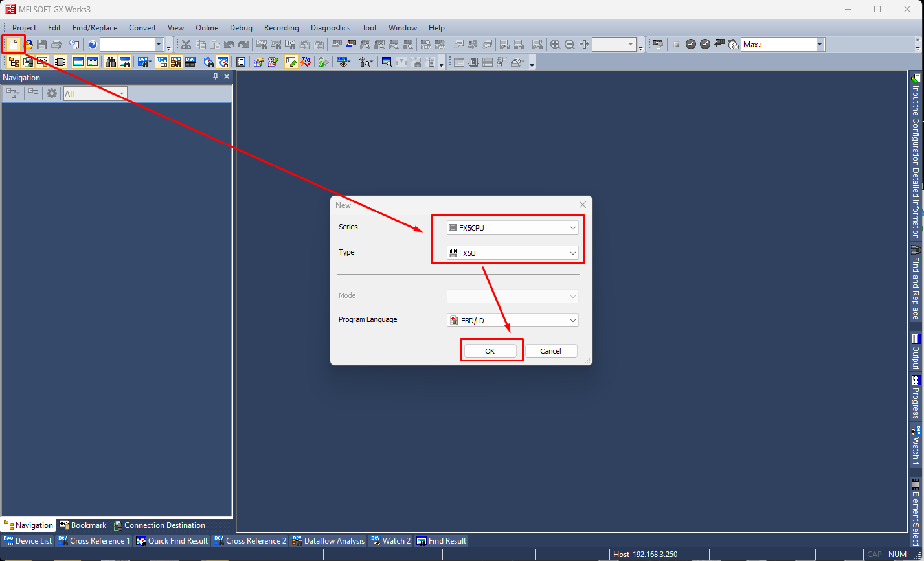The height and width of the screenshot is (561, 924).
Task: Toggle the Navigation panel pin
Action: 216,77
